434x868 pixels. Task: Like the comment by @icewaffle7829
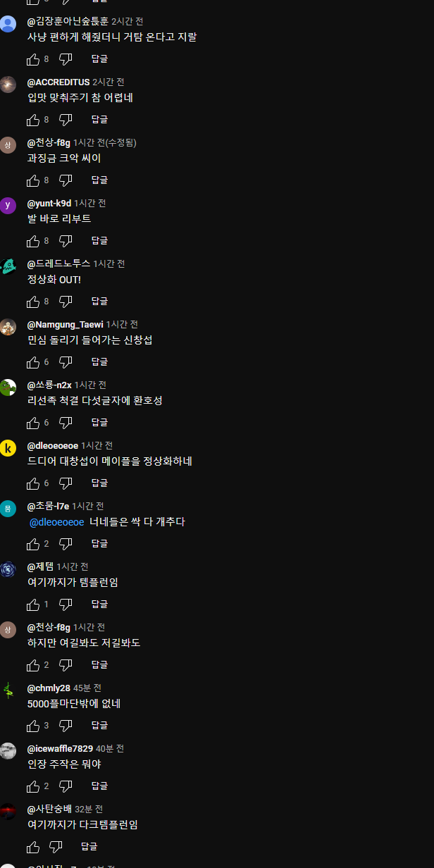(33, 786)
